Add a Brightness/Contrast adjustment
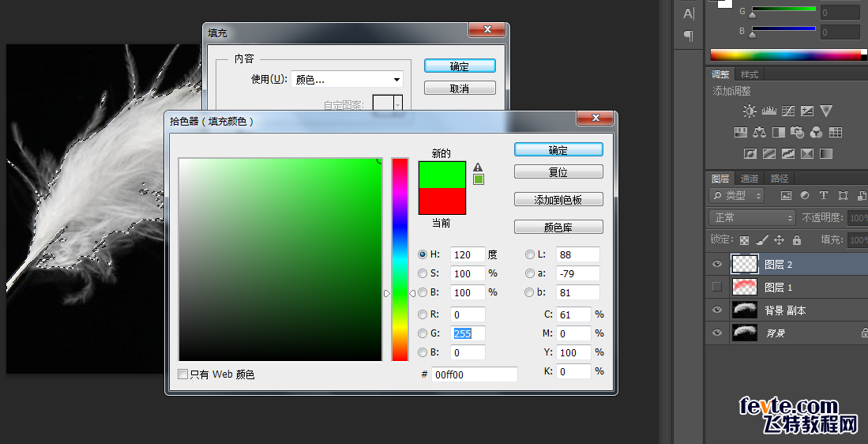 point(750,111)
